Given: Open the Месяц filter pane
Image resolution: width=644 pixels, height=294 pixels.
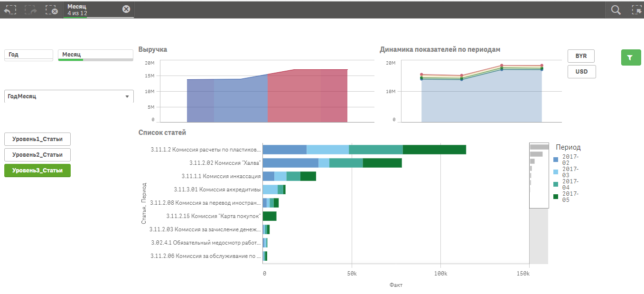Looking at the screenshot, I should [95, 55].
